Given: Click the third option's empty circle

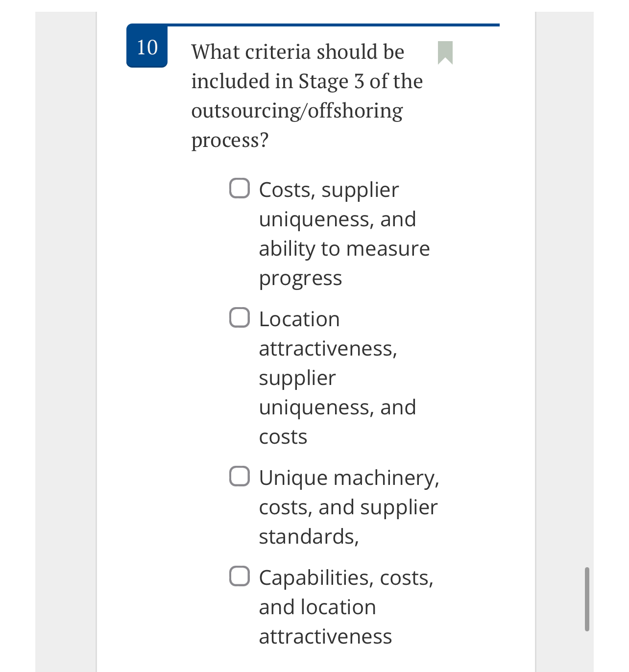Looking at the screenshot, I should click(240, 475).
